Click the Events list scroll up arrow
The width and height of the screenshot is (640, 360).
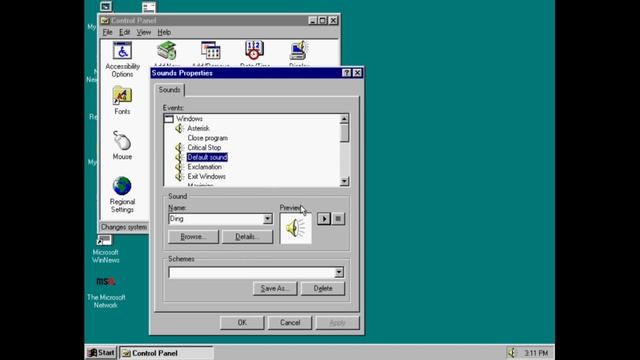(x=344, y=119)
